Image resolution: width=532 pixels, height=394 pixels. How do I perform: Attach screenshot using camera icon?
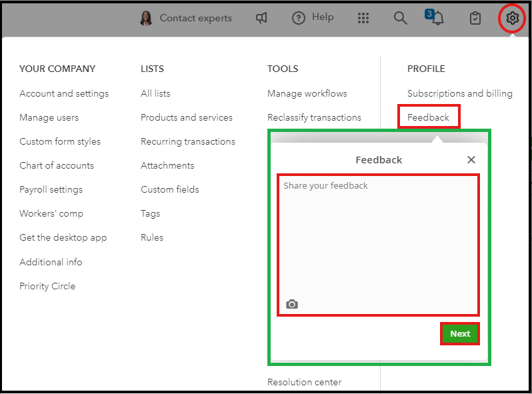(x=292, y=304)
